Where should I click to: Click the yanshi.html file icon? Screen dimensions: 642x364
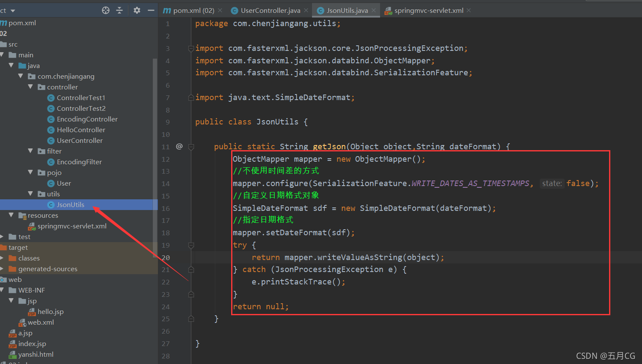(12, 355)
